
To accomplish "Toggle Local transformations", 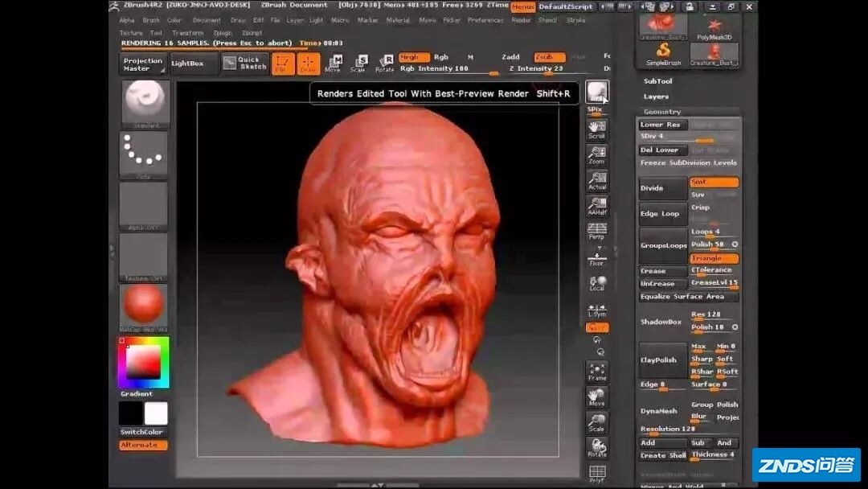I will pyautogui.click(x=596, y=284).
